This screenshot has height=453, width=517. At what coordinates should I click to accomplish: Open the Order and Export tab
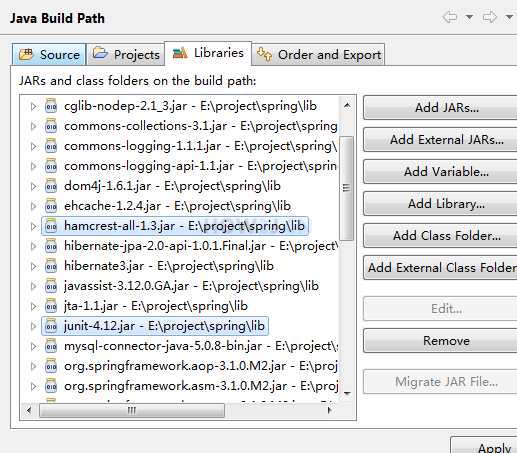[x=319, y=54]
